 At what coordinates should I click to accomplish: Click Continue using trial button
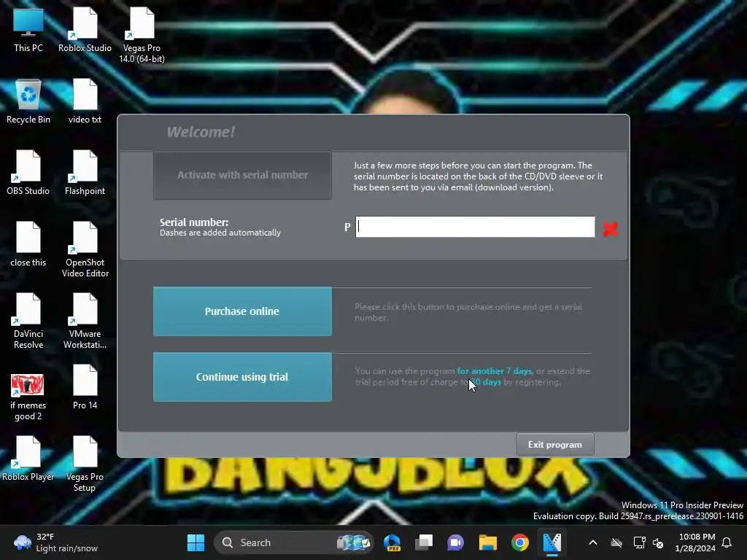click(x=242, y=377)
